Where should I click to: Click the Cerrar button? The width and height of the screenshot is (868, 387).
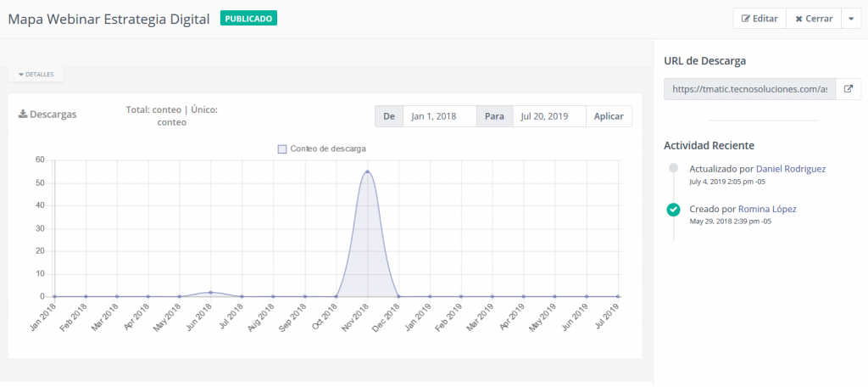[x=813, y=19]
